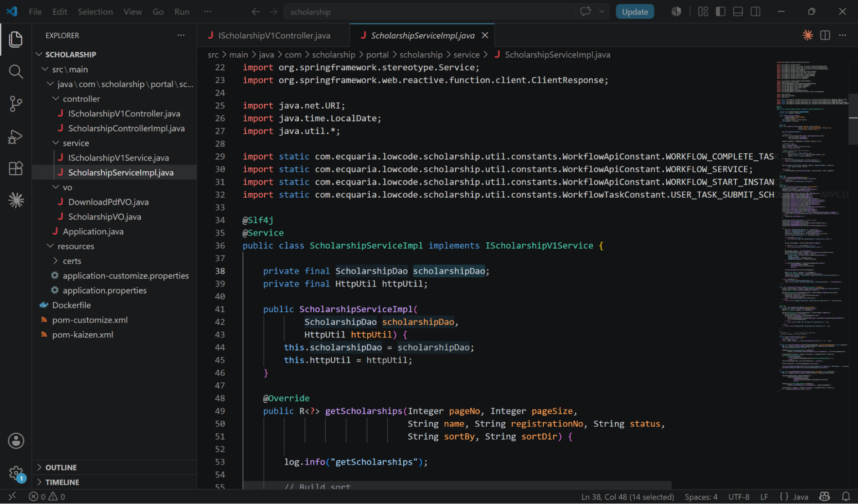
Task: Open Dockerfile in the explorer
Action: click(x=71, y=305)
